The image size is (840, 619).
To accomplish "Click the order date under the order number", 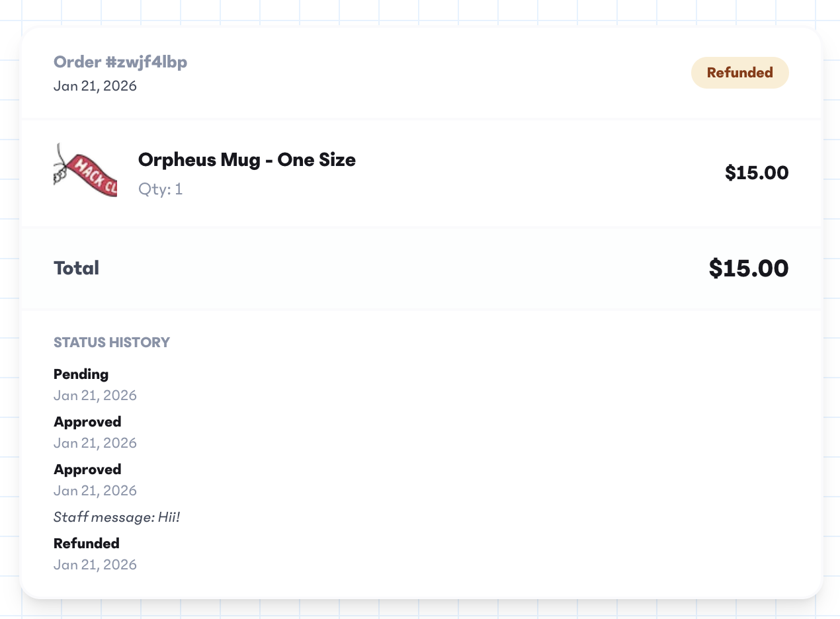I will tap(95, 86).
